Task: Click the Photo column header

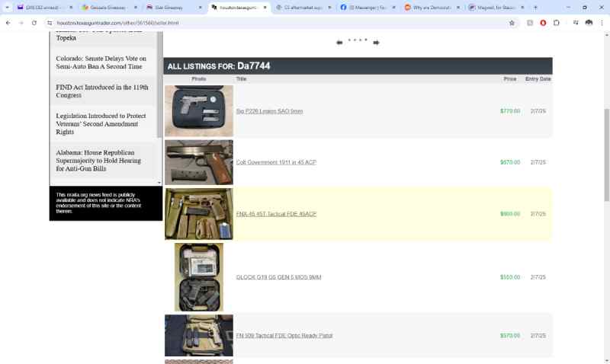Action: tap(199, 79)
